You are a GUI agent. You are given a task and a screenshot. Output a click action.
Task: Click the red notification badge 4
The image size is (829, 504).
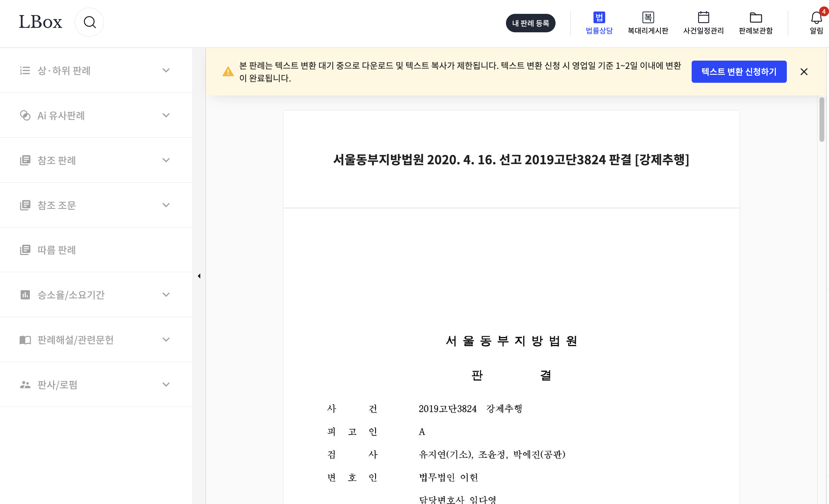(x=824, y=11)
